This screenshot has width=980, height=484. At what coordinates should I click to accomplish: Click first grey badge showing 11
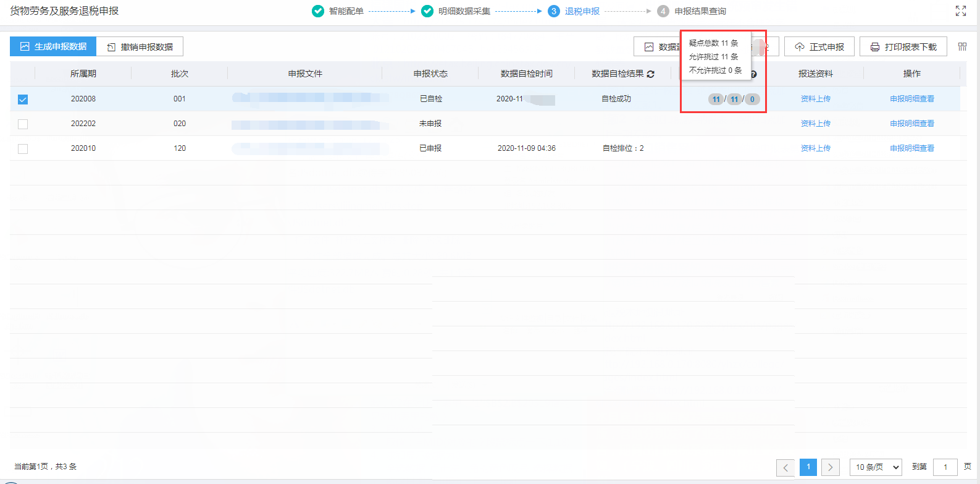point(716,99)
